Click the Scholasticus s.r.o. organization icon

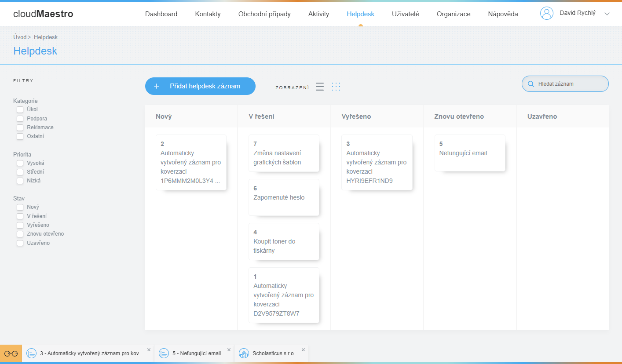[244, 353]
